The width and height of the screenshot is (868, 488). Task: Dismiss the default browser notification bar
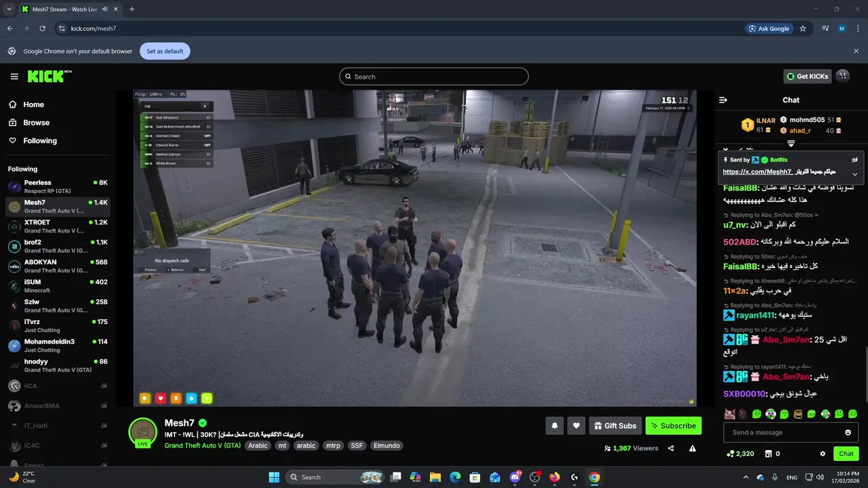[x=856, y=51]
